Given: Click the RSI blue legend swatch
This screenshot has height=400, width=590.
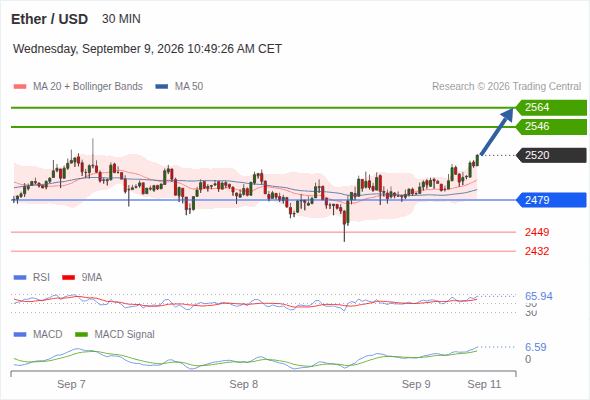Looking at the screenshot, I should tap(20, 278).
